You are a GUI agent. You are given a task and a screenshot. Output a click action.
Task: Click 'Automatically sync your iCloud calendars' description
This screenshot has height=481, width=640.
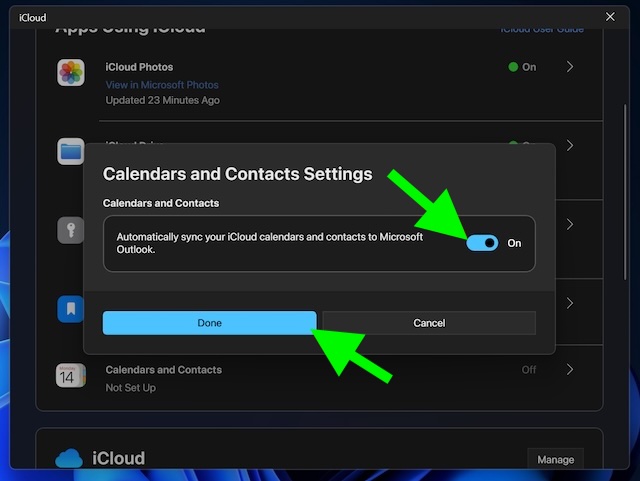(269, 243)
